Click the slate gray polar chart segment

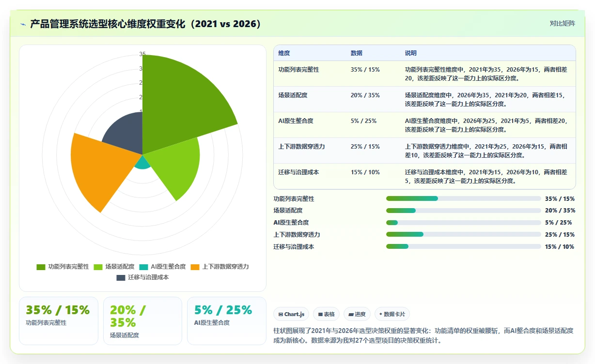pyautogui.click(x=127, y=136)
